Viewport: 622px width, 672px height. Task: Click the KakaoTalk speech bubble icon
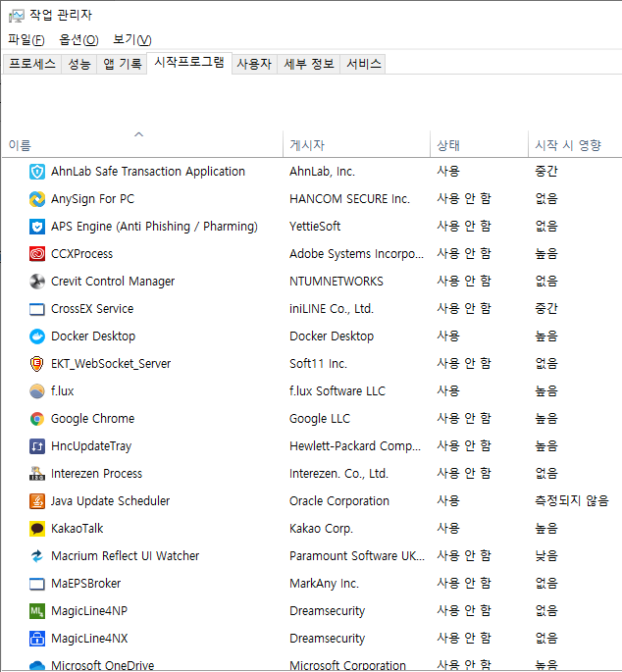click(37, 529)
